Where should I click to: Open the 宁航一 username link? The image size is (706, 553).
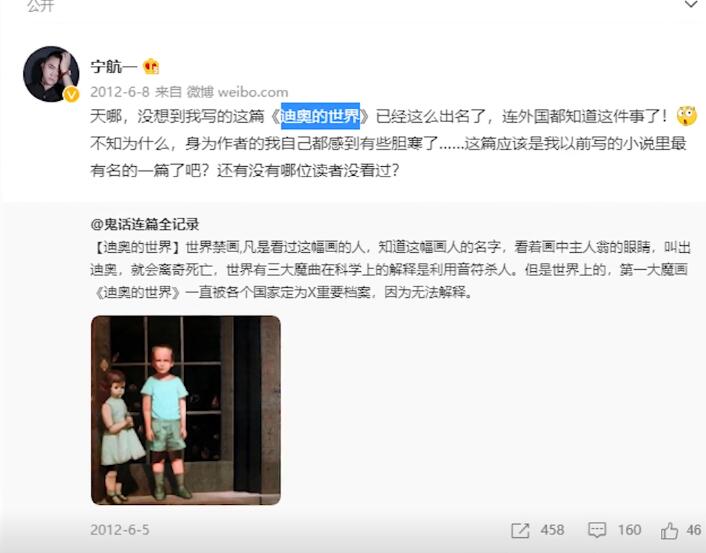(113, 67)
